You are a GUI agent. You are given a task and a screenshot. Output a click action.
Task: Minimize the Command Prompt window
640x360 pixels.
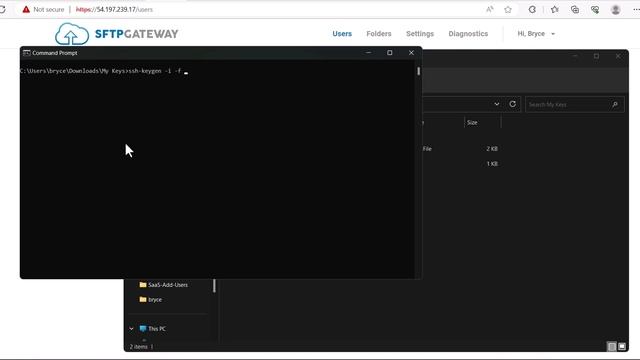point(369,53)
